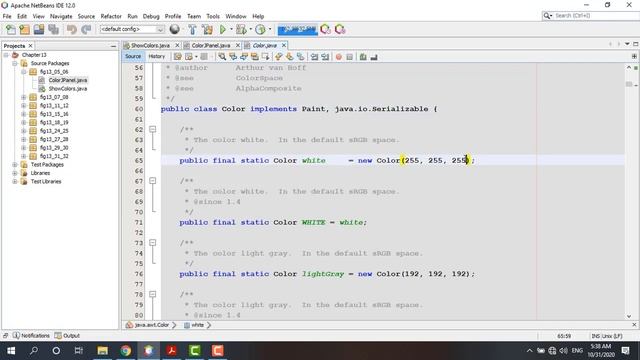640x360 pixels.
Task: Expand the Test Packages node
Action: click(x=15, y=164)
